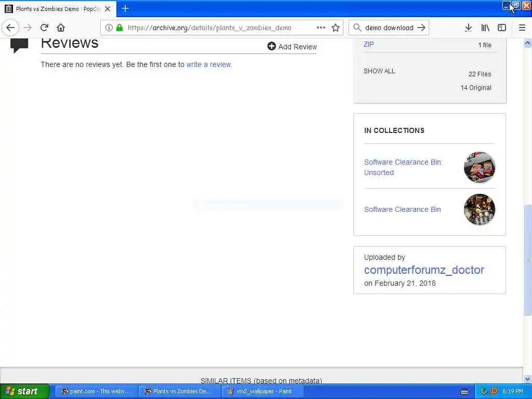Open the Firefox hamburger menu
Screen dimensions: 532x399
[522, 28]
